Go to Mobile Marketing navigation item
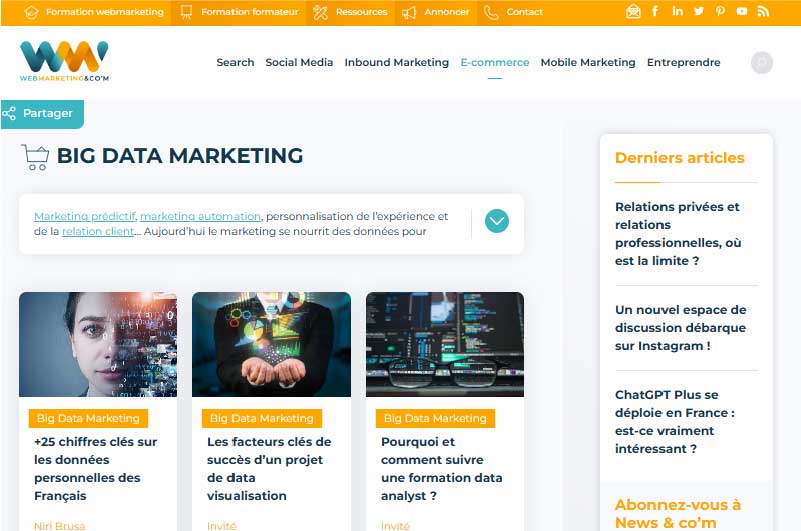The height and width of the screenshot is (531, 801). [x=587, y=62]
